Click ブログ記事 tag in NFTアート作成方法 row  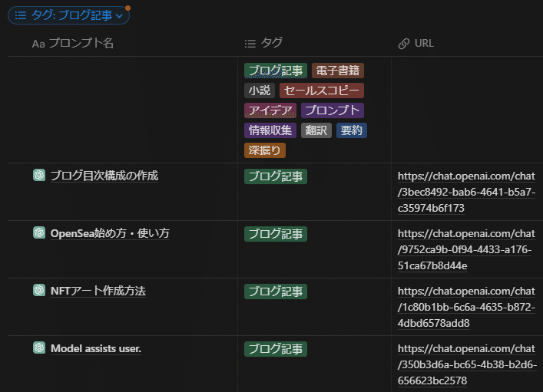point(276,292)
